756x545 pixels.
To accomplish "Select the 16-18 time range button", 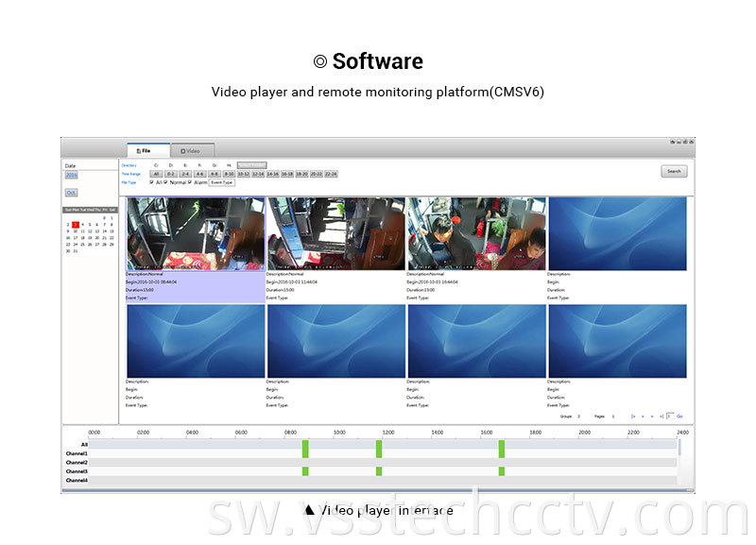I will 287,174.
